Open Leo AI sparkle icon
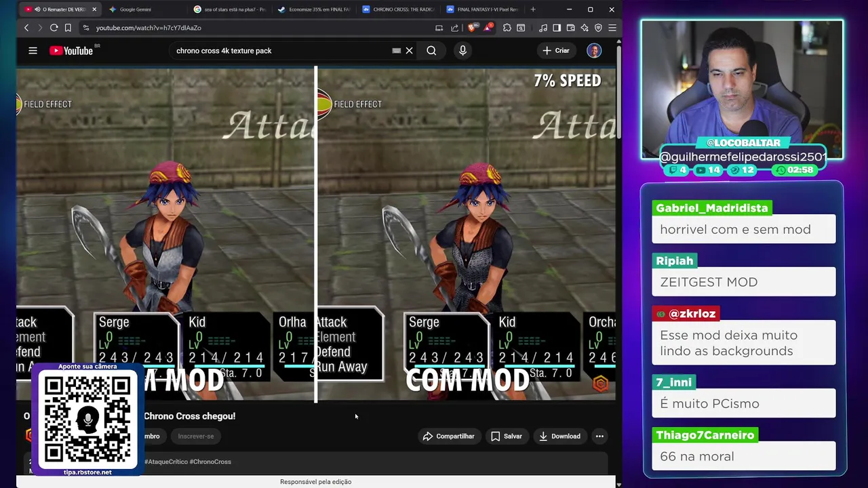 584,28
